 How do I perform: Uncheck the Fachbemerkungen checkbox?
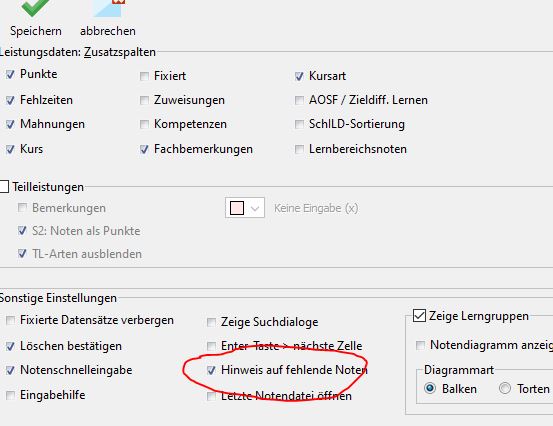pyautogui.click(x=144, y=149)
